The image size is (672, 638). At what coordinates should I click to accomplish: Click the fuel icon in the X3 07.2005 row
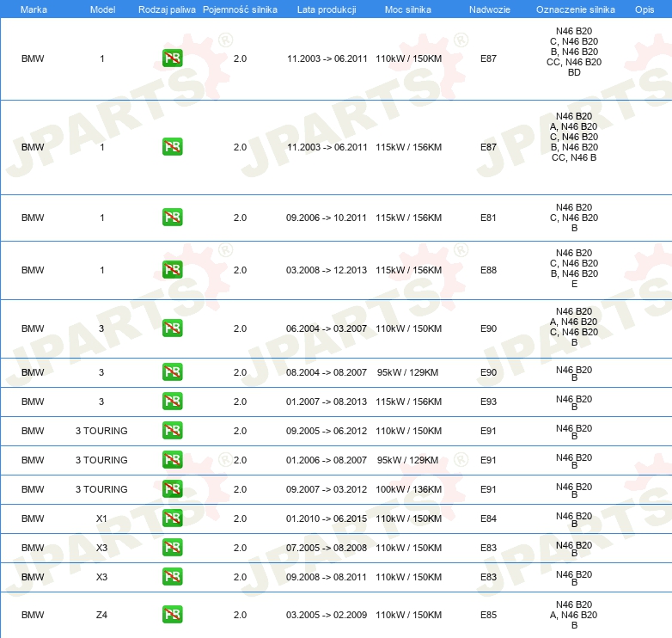[172, 548]
